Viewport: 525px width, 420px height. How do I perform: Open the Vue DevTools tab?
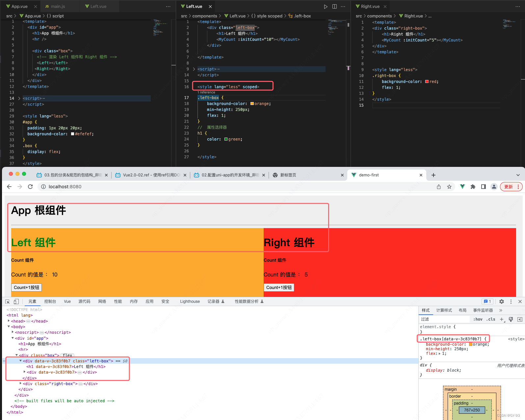67,302
